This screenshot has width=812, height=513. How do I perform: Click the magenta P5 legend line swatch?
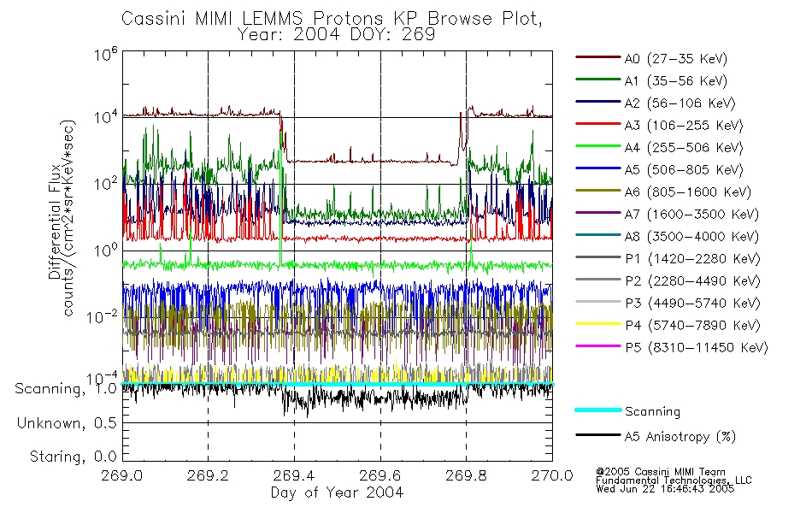click(x=598, y=345)
